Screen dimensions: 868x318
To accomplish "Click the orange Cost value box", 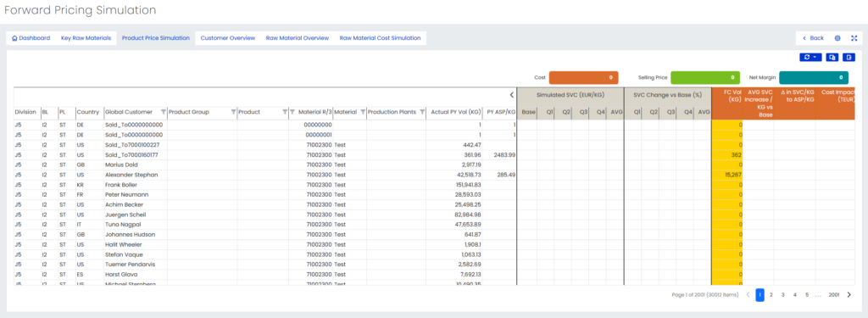I will (583, 77).
